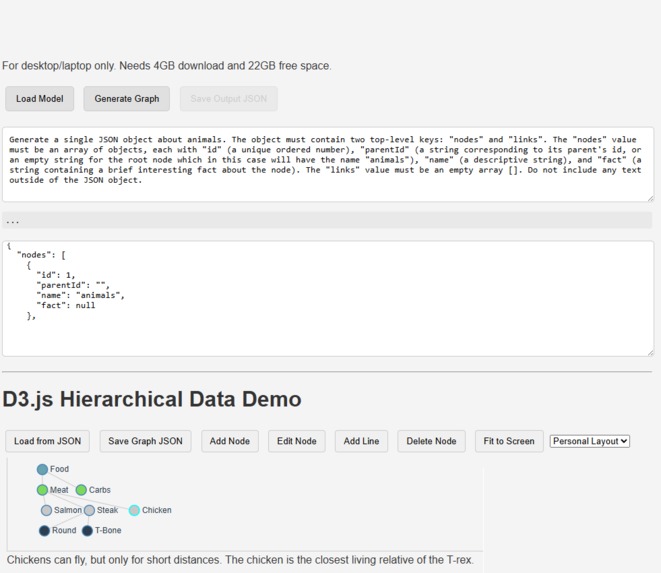Click inside the animals prompt text area
661x573 pixels.
point(328,164)
